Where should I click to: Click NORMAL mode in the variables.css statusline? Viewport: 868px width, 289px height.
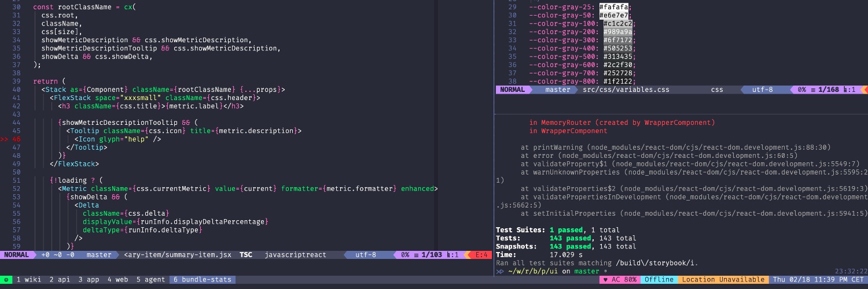pyautogui.click(x=512, y=90)
